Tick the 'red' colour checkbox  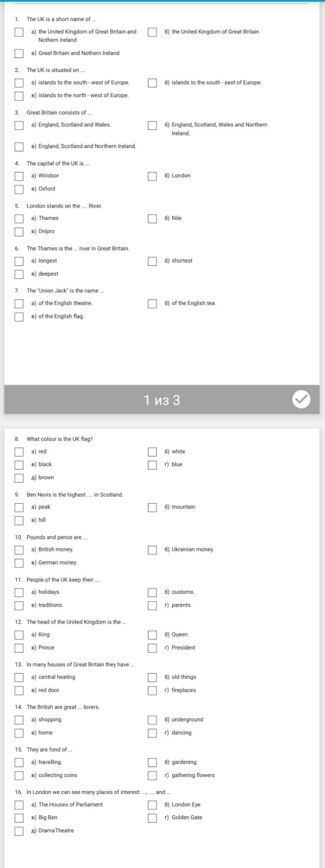coord(19,452)
